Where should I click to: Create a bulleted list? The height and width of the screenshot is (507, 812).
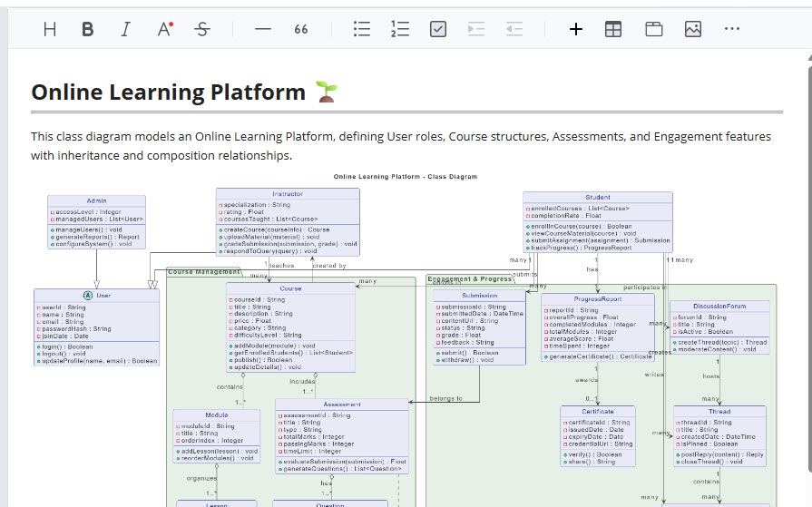[x=361, y=29]
